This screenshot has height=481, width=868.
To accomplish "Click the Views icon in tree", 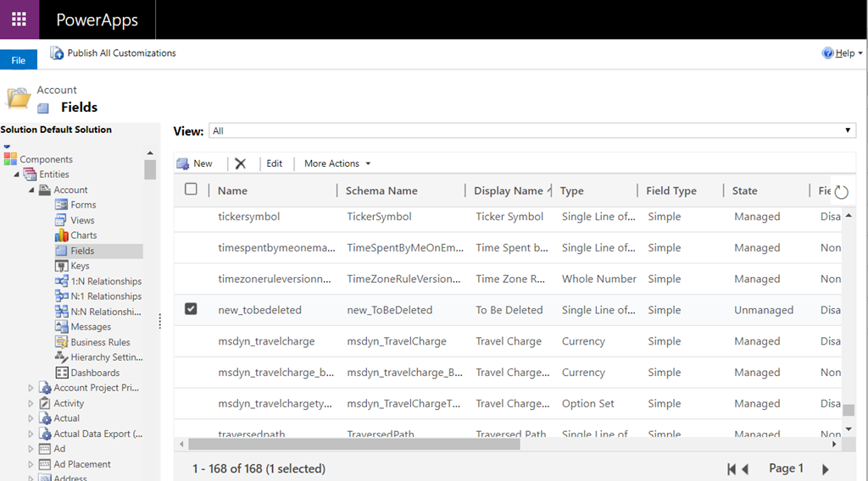I will point(61,220).
